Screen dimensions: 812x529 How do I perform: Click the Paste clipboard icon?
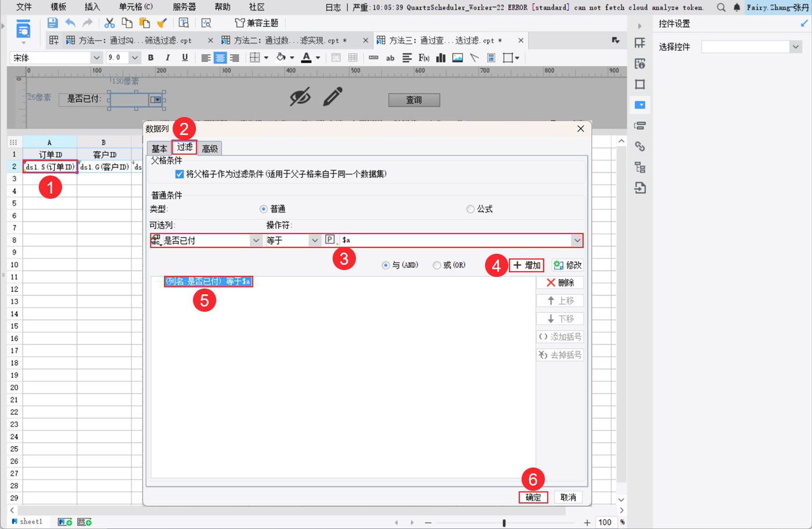144,23
